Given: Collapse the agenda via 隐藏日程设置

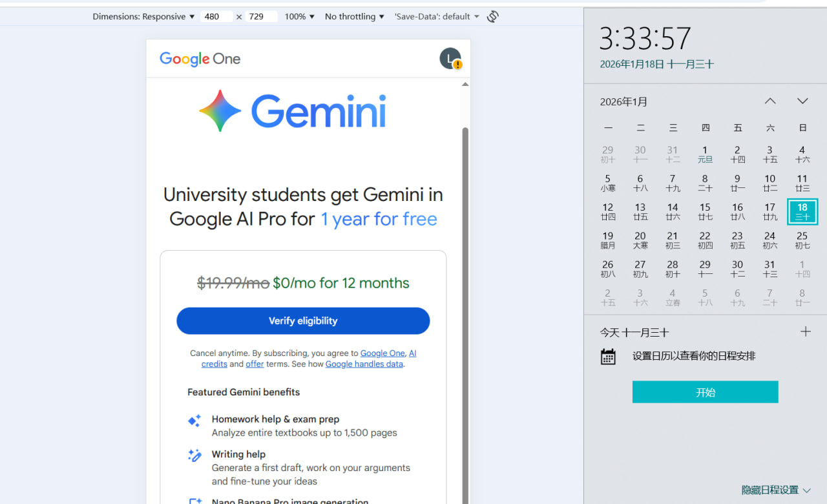Looking at the screenshot, I should 775,490.
